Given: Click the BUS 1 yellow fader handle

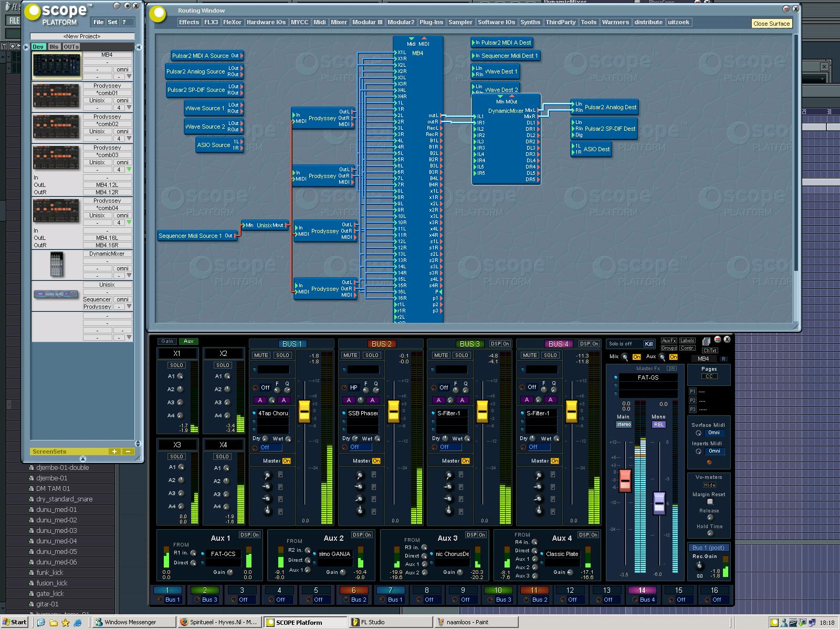Looking at the screenshot, I should (304, 411).
